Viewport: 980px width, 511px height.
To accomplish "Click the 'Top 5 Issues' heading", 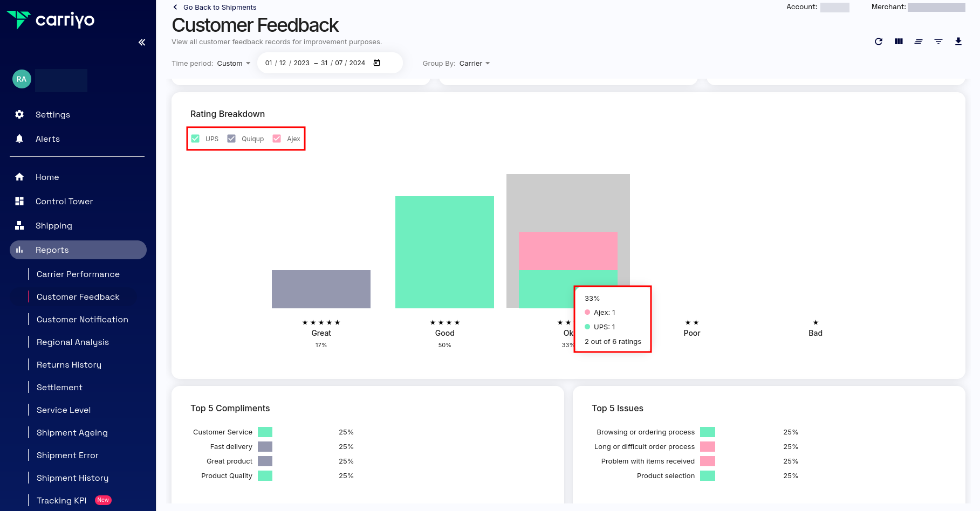I will (618, 408).
